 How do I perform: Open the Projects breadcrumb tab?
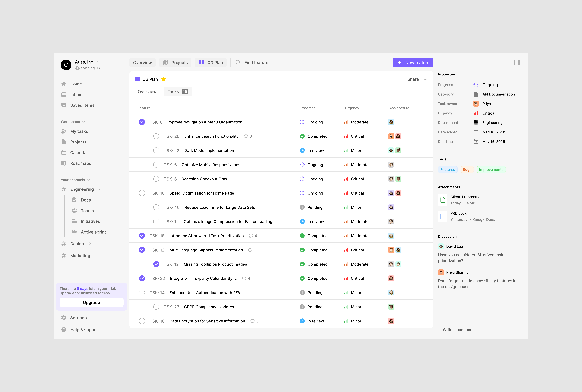click(175, 62)
